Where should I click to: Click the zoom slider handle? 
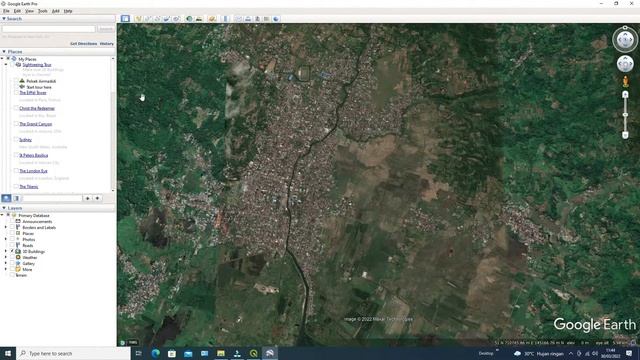tap(625, 115)
